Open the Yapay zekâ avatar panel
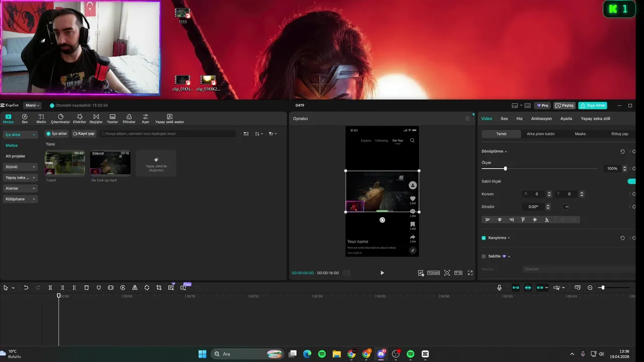Screen dimensions: 644x362 (x=170, y=119)
